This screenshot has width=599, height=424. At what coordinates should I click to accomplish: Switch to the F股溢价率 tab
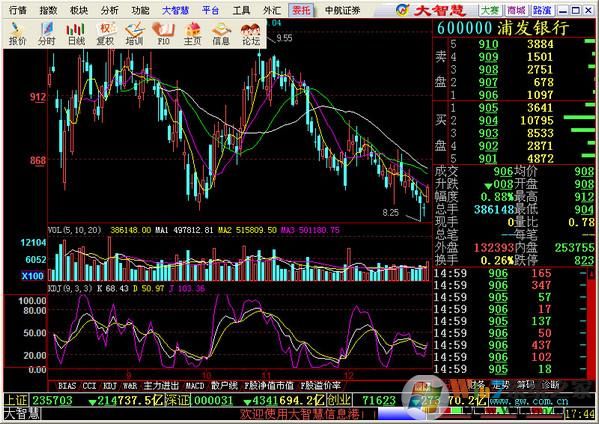pyautogui.click(x=320, y=386)
